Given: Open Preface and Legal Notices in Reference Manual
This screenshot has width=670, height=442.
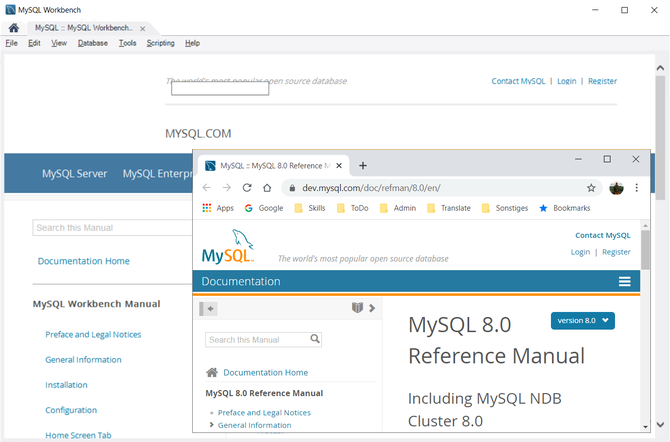Looking at the screenshot, I should pos(264,413).
